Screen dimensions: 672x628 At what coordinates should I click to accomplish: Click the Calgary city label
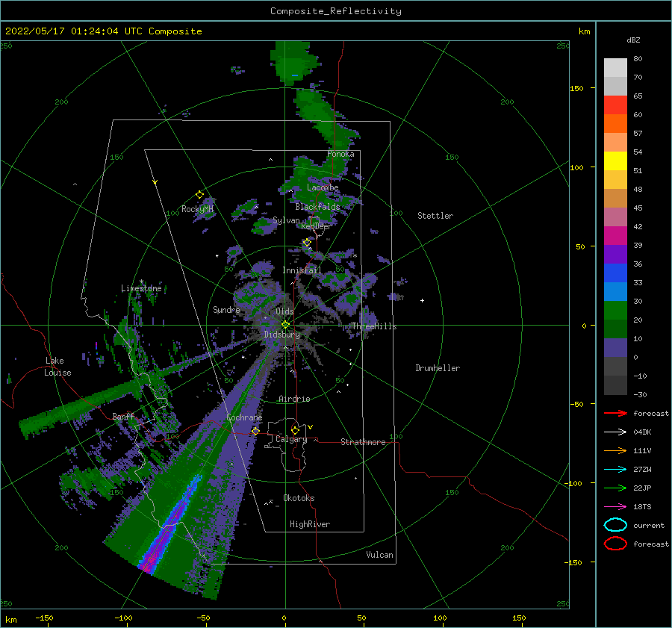(x=291, y=439)
